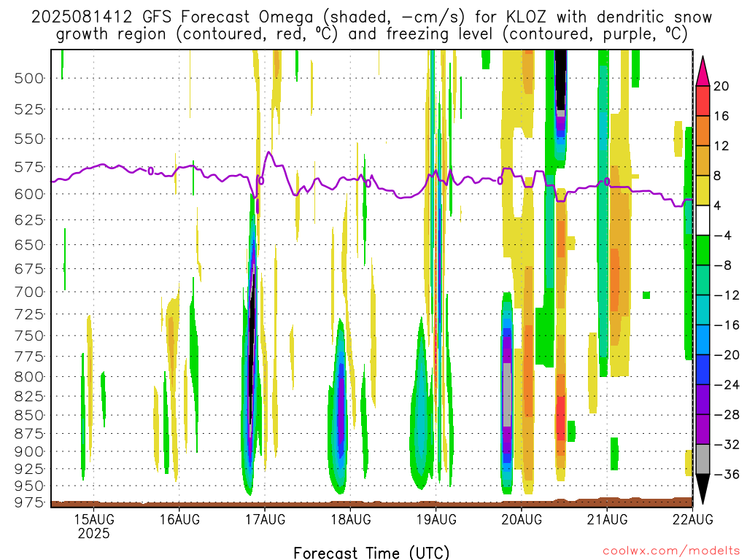Viewport: 747px width, 560px height.
Task: Select the 550 pressure axis label
Action: click(x=29, y=139)
